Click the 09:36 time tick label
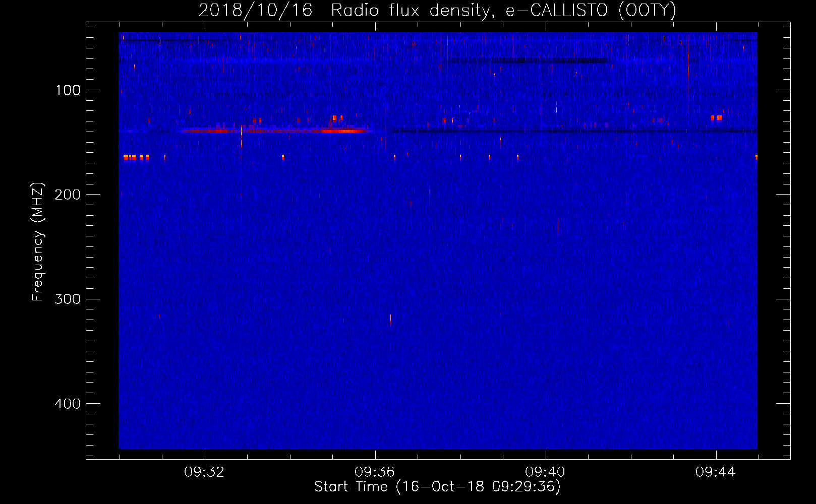Viewport: 816px width, 504px height. 375,472
